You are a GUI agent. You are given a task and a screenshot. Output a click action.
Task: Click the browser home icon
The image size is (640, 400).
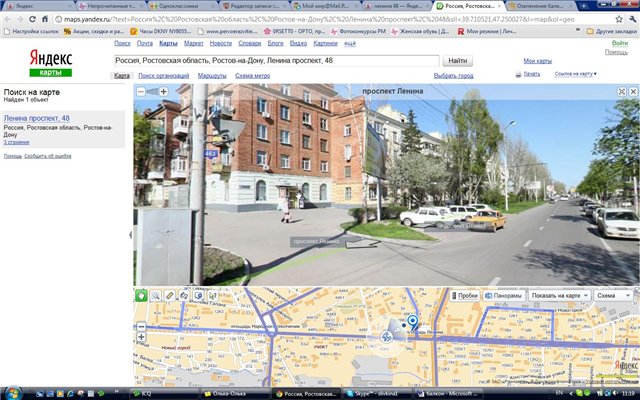pos(45,19)
